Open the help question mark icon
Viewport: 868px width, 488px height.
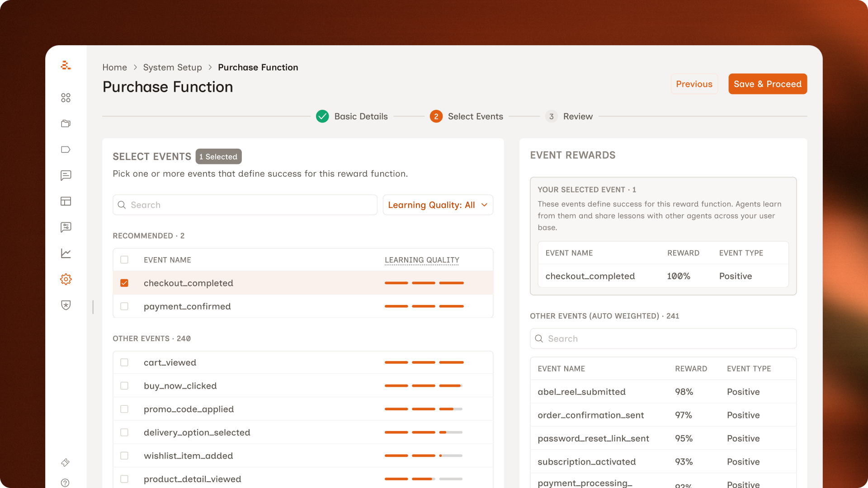tap(65, 483)
